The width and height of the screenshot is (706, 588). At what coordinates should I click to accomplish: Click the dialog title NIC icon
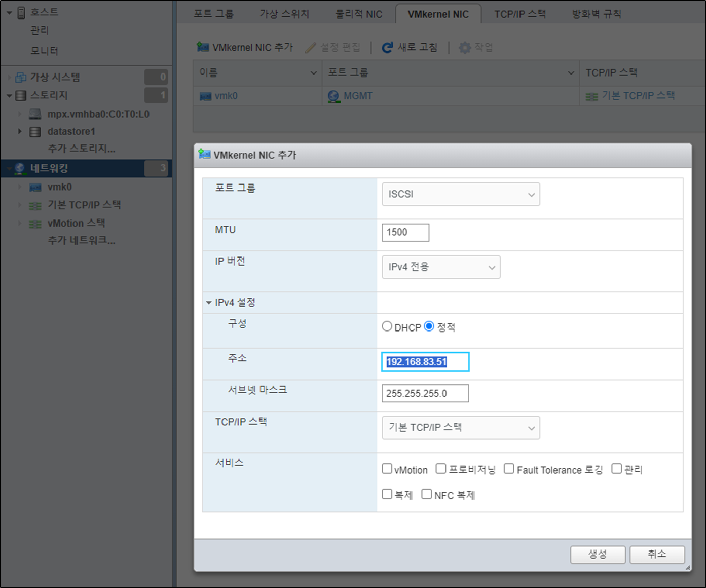coord(204,154)
